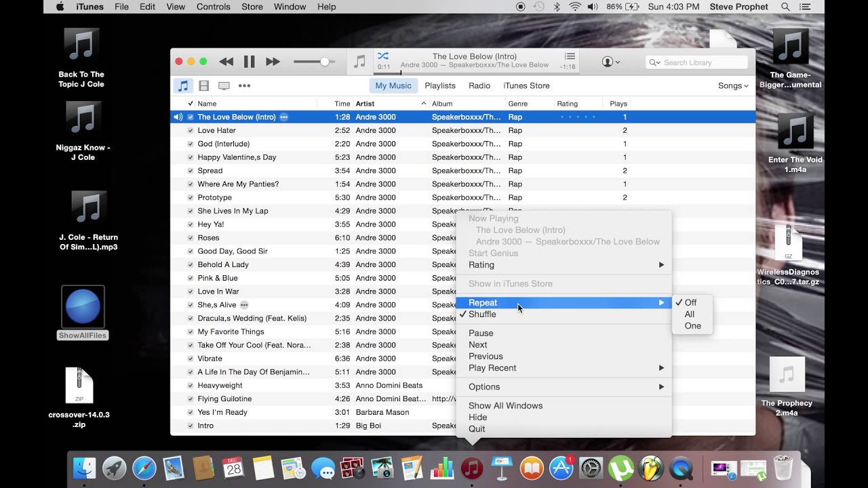Image resolution: width=868 pixels, height=488 pixels.
Task: Open the Messages icon in the dock
Action: (323, 468)
